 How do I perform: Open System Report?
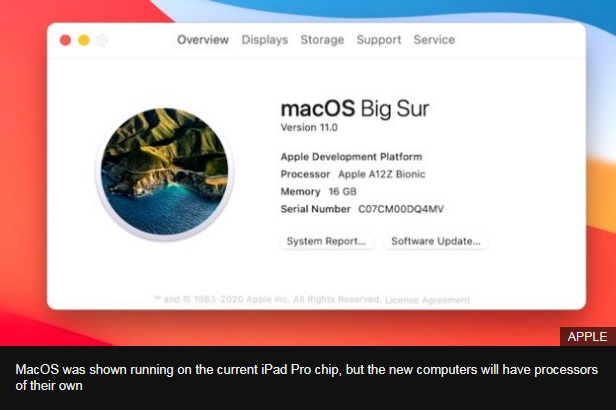tap(326, 241)
